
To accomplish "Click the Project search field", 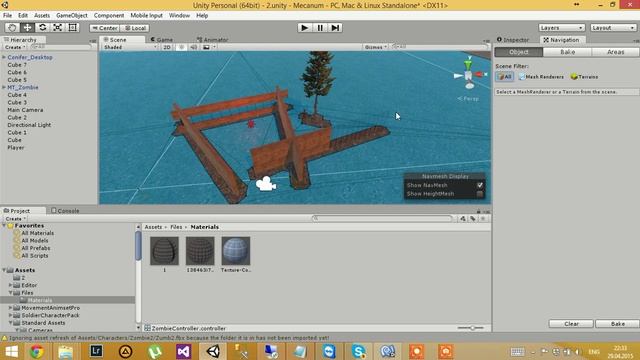I will point(382,218).
